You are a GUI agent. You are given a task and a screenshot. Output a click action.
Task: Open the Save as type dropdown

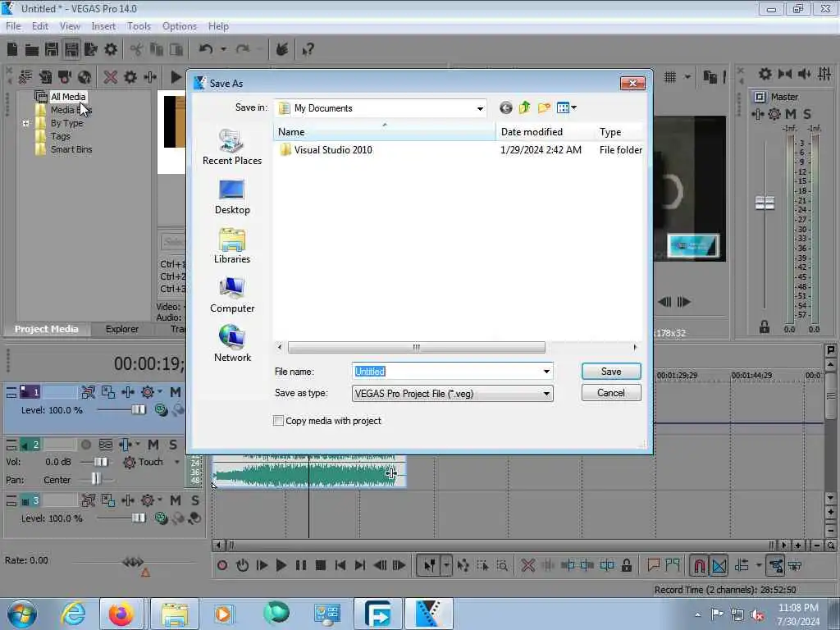(x=546, y=394)
